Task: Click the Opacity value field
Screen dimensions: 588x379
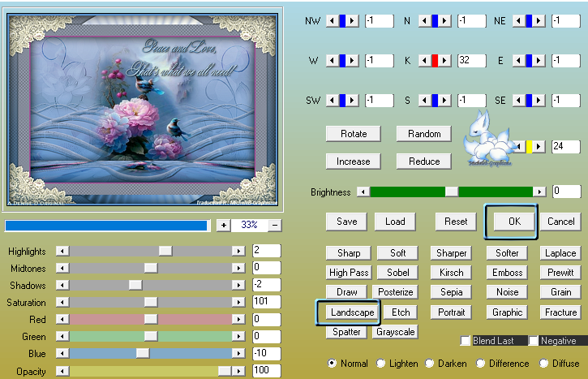Action: tap(267, 370)
